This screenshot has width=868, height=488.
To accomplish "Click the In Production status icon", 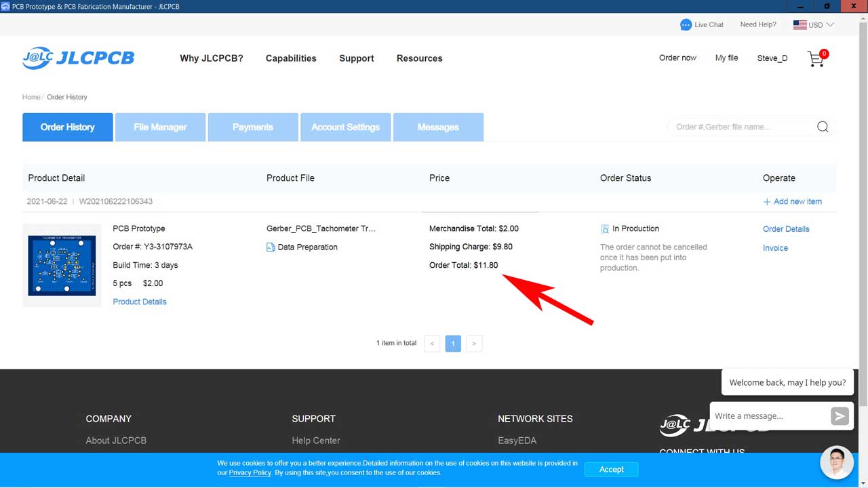I will tap(605, 229).
